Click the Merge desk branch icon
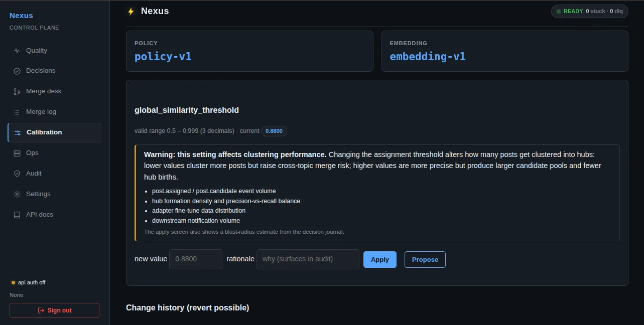644x325 pixels. (x=17, y=92)
